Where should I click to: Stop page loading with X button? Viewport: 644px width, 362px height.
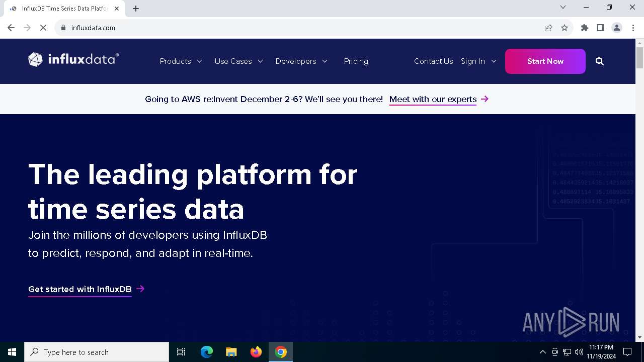click(43, 28)
